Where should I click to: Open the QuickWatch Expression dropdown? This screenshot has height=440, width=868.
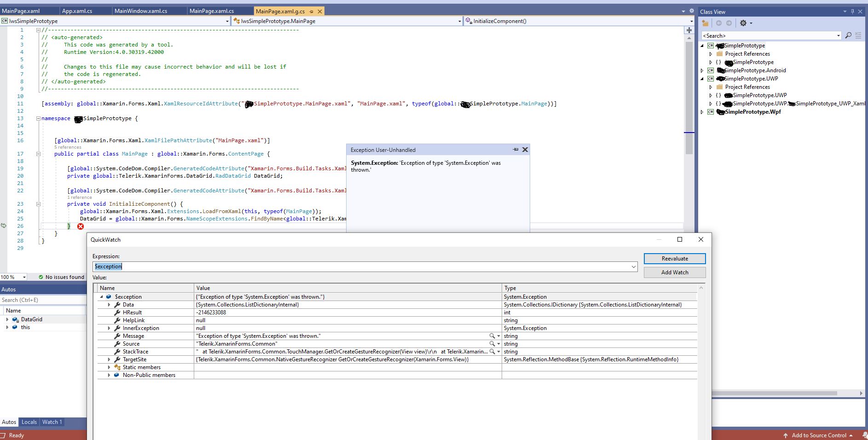click(x=633, y=266)
